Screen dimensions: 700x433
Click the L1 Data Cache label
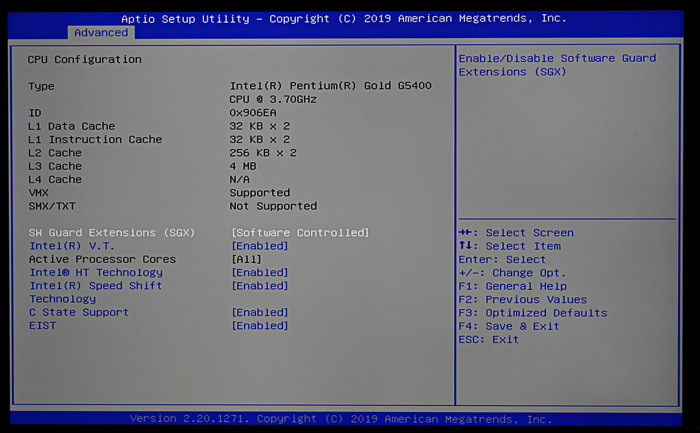pos(71,126)
